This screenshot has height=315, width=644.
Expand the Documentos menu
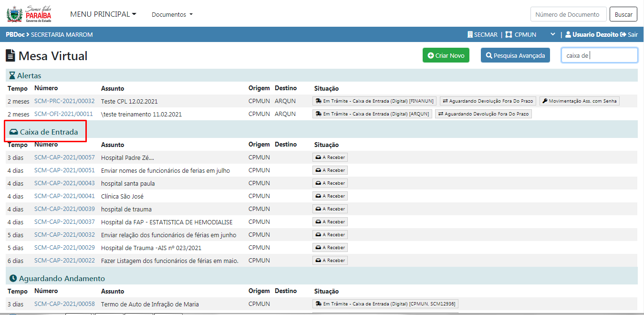point(172,15)
